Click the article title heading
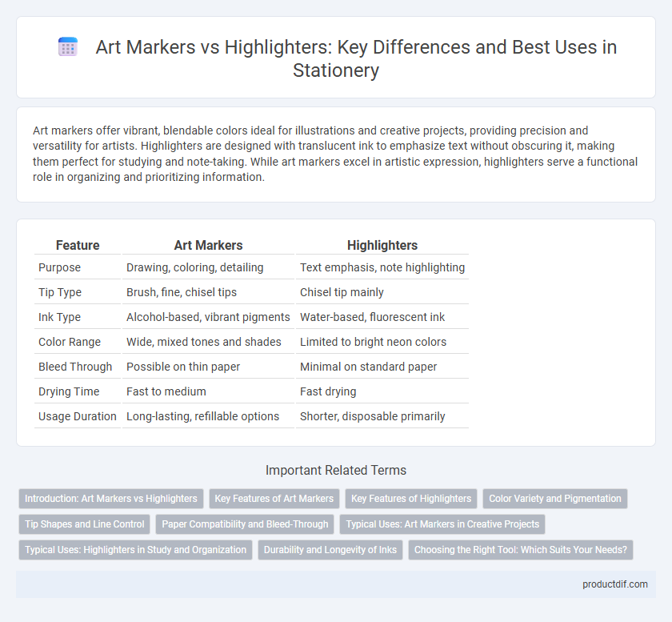The image size is (672, 622). pos(356,58)
